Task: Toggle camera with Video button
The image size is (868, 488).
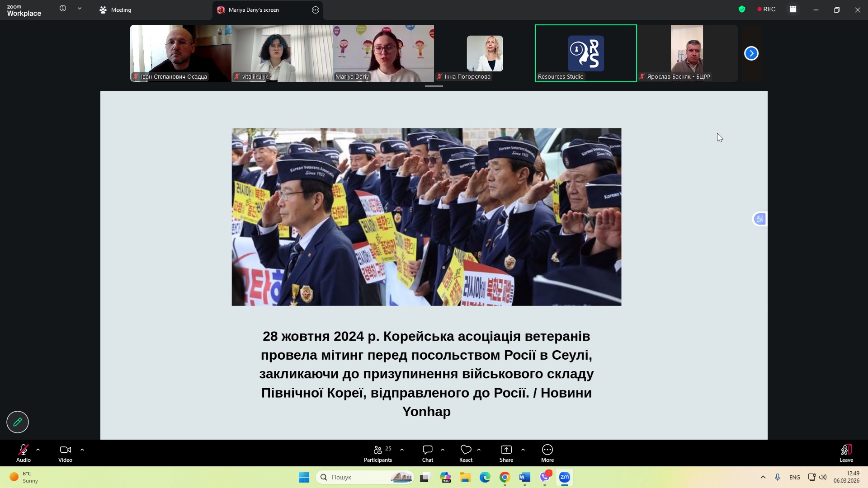Action: (x=65, y=453)
